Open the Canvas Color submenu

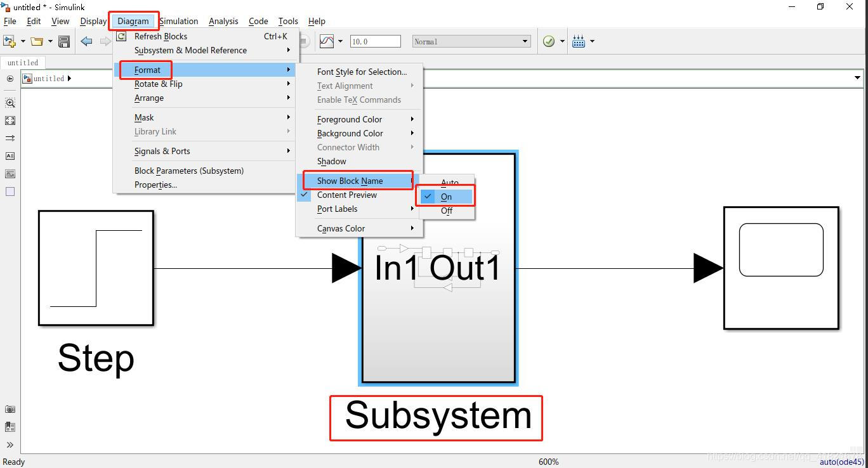click(360, 228)
